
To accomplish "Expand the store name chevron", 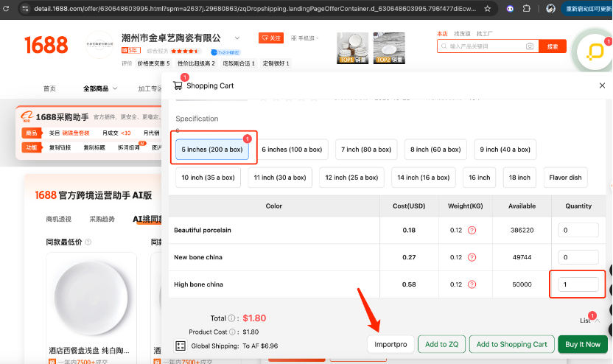I will point(237,38).
